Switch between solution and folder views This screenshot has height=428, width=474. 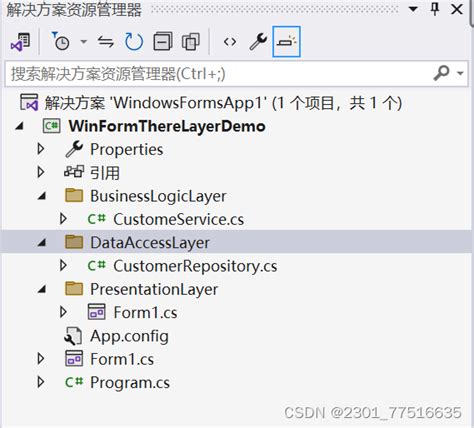coord(20,42)
